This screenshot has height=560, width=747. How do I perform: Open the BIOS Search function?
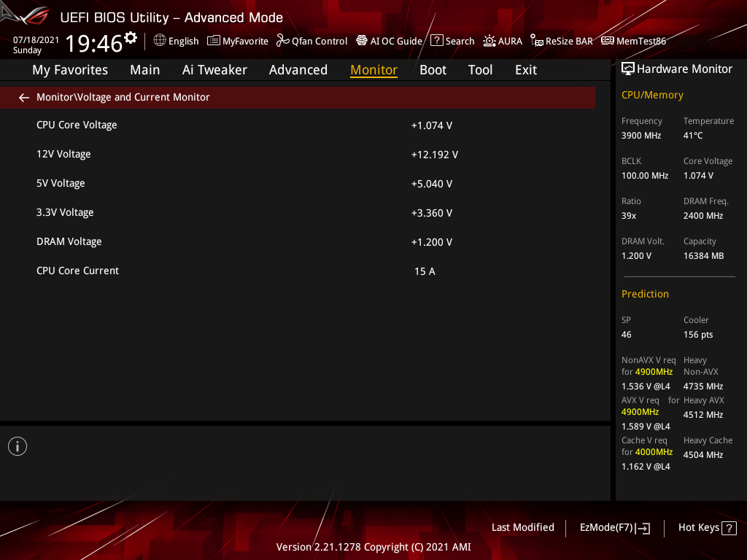tap(452, 41)
